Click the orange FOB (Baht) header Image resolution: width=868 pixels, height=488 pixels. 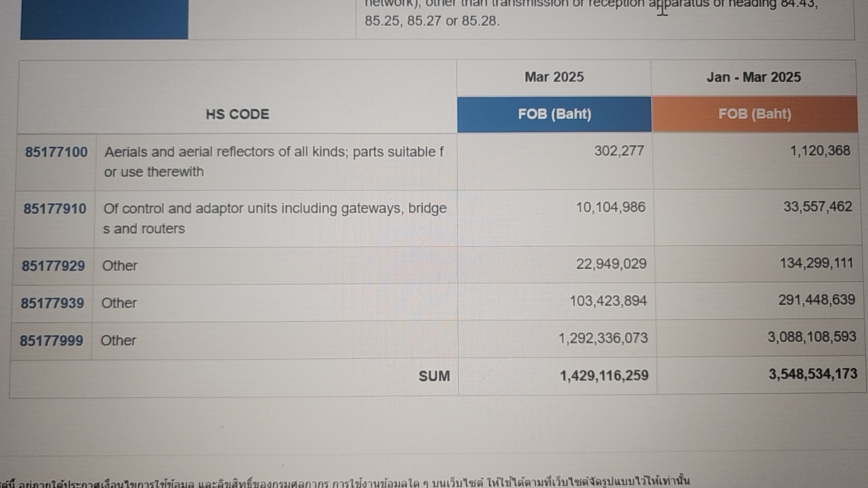[x=755, y=114]
